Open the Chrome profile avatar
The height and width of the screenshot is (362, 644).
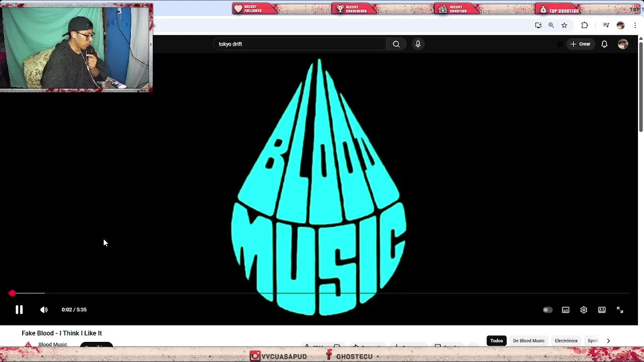[x=620, y=25]
